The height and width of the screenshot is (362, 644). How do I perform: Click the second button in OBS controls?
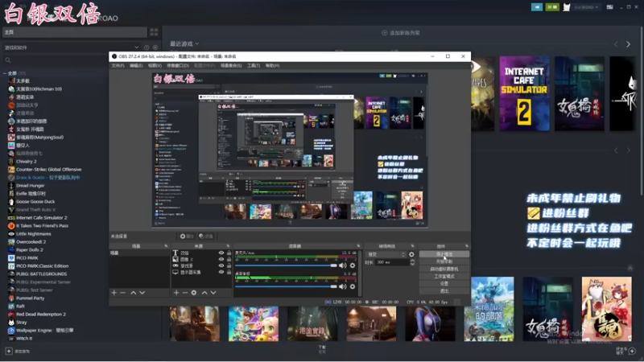(x=444, y=261)
